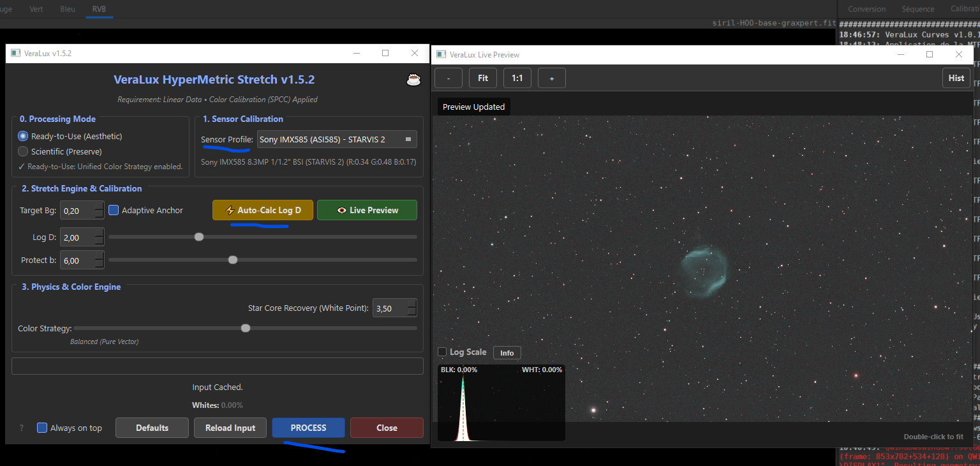Screen dimensions: 980x466
Task: Increase the Target Bg stepper value
Action: pyautogui.click(x=99, y=206)
